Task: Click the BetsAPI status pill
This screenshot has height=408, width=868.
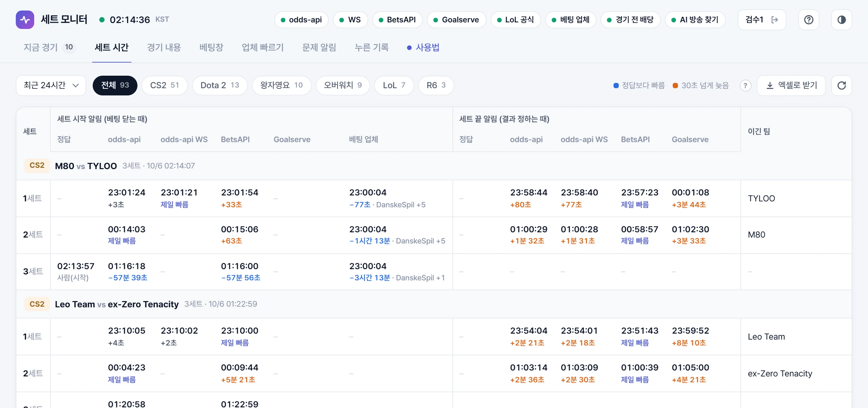Action: [x=397, y=19]
